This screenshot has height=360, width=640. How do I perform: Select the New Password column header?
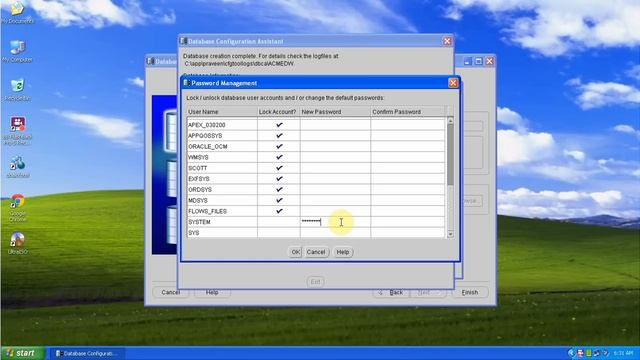coord(335,111)
